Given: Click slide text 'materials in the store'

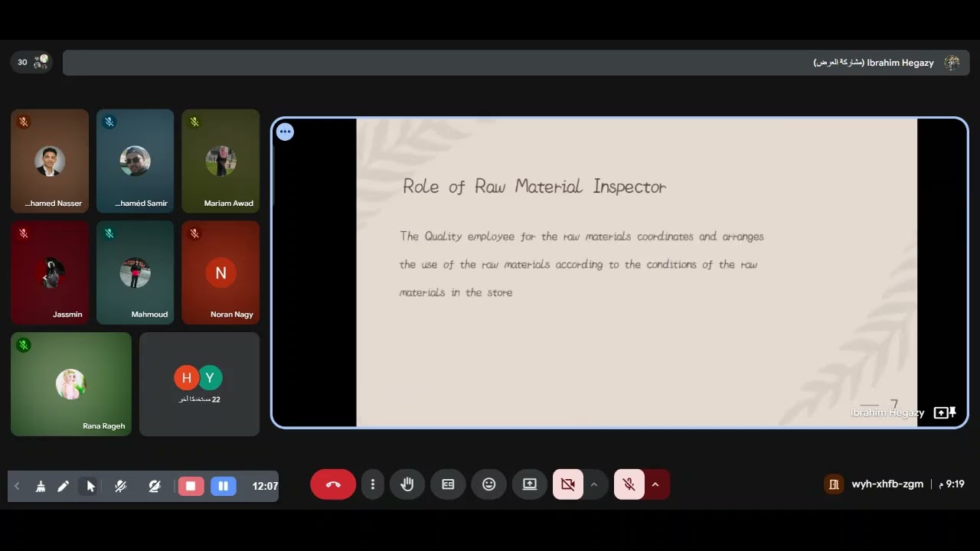Looking at the screenshot, I should pos(456,292).
